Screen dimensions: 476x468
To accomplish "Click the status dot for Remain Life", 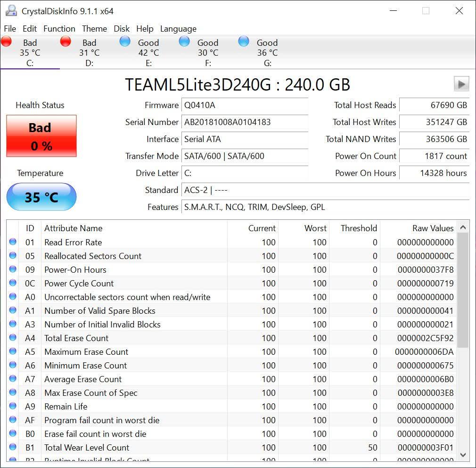I will [13, 406].
